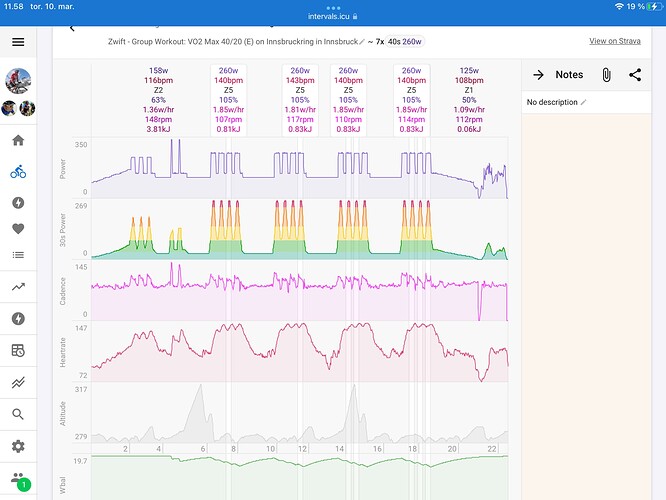
Task: Open the large athlete profile picture
Action: pos(18,80)
